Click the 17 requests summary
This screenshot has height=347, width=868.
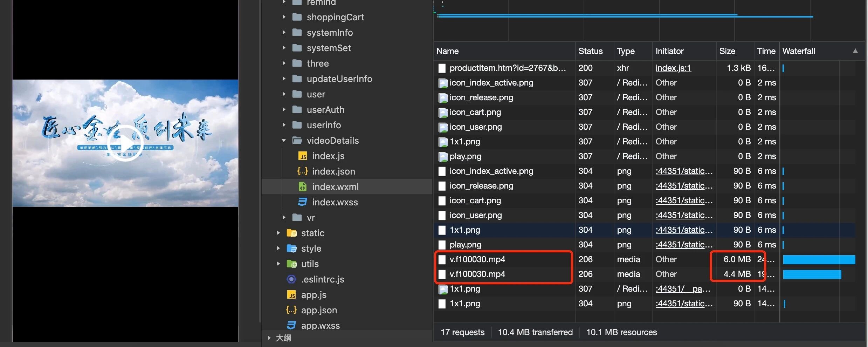[x=462, y=332]
